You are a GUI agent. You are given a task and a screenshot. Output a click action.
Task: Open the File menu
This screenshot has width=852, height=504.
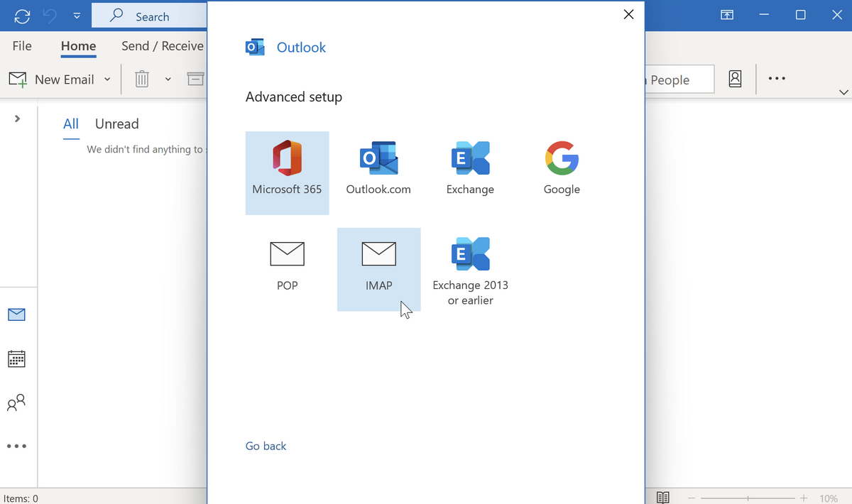click(x=22, y=45)
